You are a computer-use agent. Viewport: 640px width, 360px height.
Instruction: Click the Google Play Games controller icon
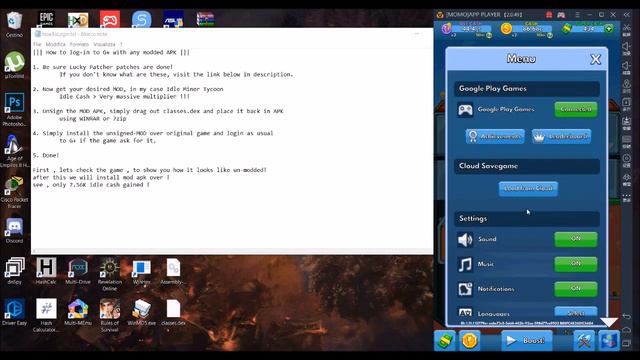465,109
